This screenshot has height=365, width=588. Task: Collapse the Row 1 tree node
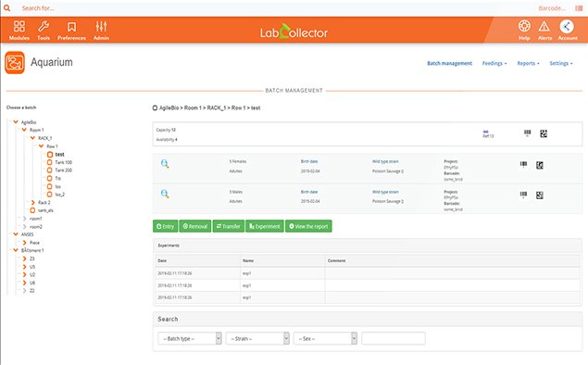tap(42, 146)
